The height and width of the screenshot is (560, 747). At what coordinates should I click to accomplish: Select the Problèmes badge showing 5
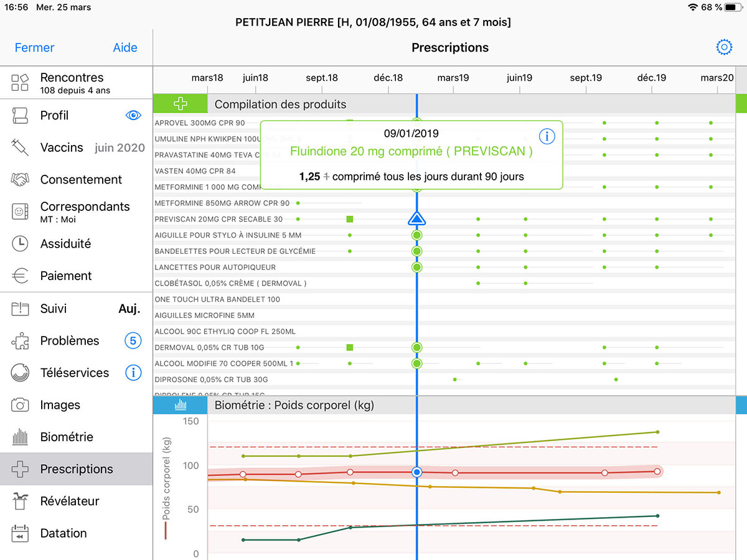(x=133, y=341)
